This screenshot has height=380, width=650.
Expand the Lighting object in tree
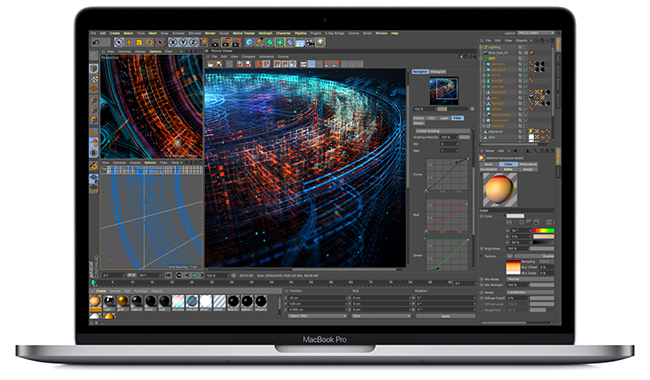482,47
